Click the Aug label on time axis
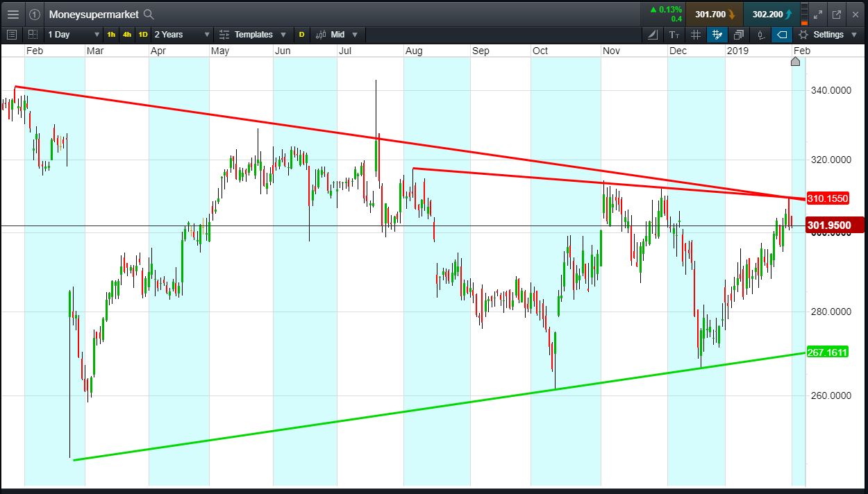 [414, 51]
